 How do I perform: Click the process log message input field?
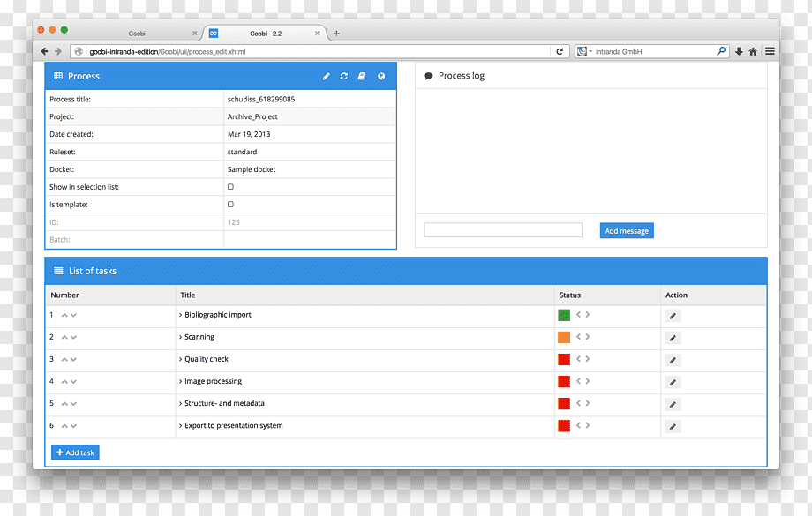(503, 230)
